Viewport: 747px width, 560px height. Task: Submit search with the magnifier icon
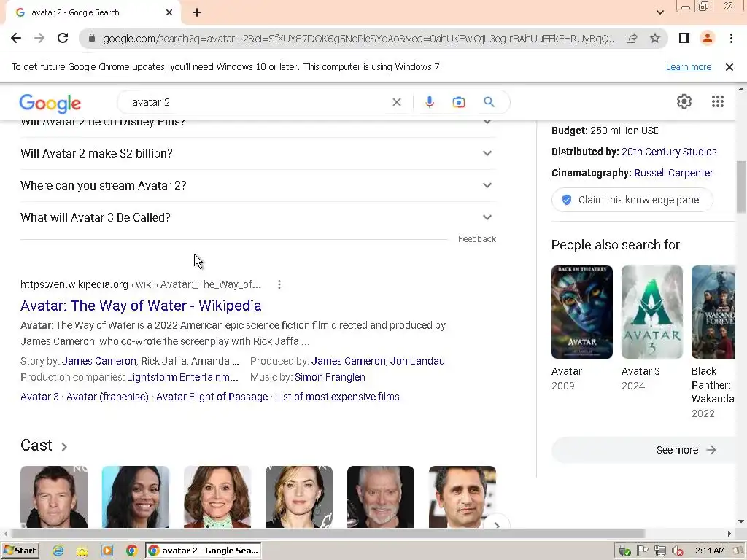pos(489,102)
